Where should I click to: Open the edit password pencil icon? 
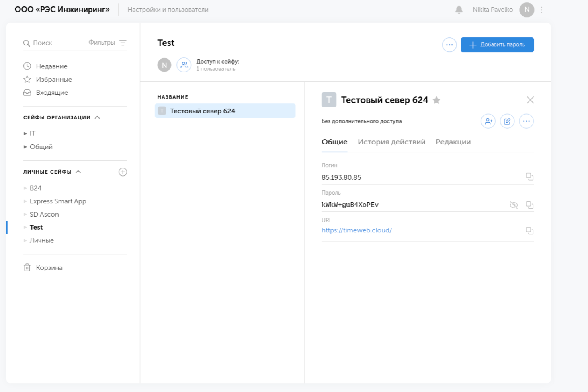[x=507, y=121]
